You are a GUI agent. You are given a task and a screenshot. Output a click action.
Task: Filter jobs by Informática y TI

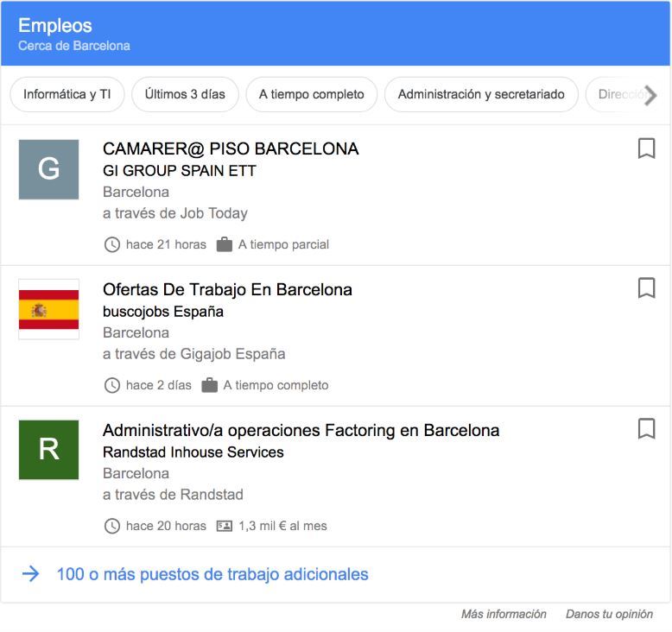pos(67,94)
